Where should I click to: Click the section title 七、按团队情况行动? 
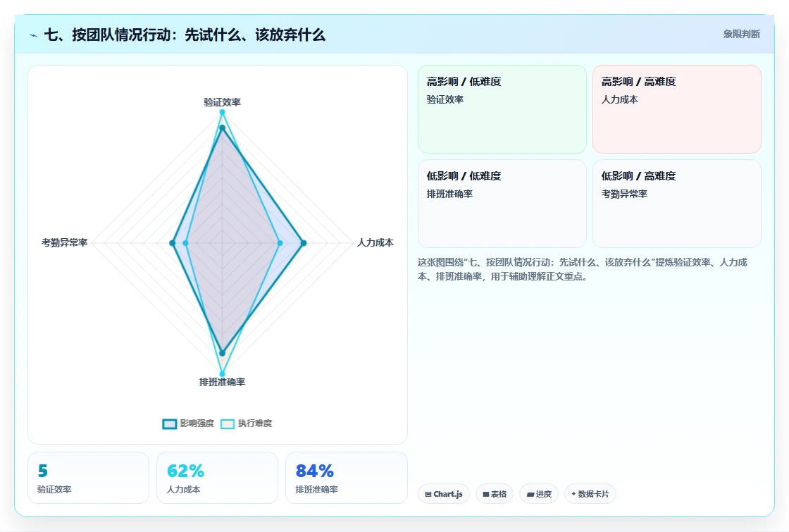coord(185,35)
